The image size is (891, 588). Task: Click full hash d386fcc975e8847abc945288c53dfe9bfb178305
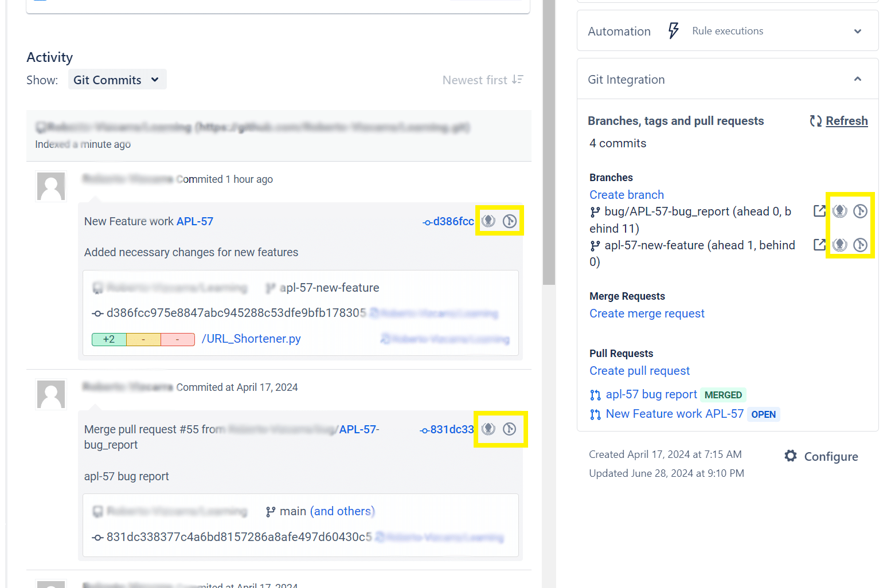[x=236, y=313]
